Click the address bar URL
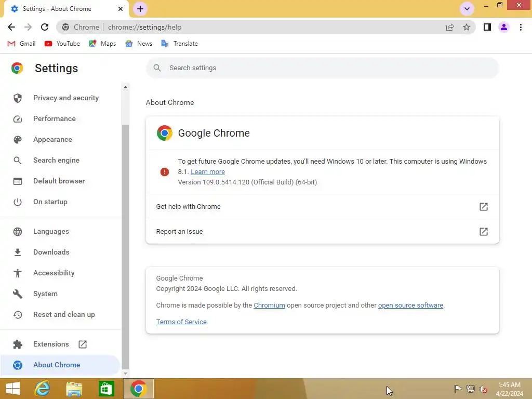This screenshot has height=399, width=532. 145,27
